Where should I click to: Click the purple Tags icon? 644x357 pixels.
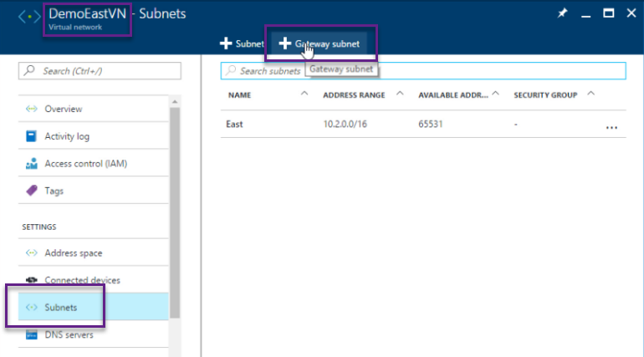(x=31, y=191)
